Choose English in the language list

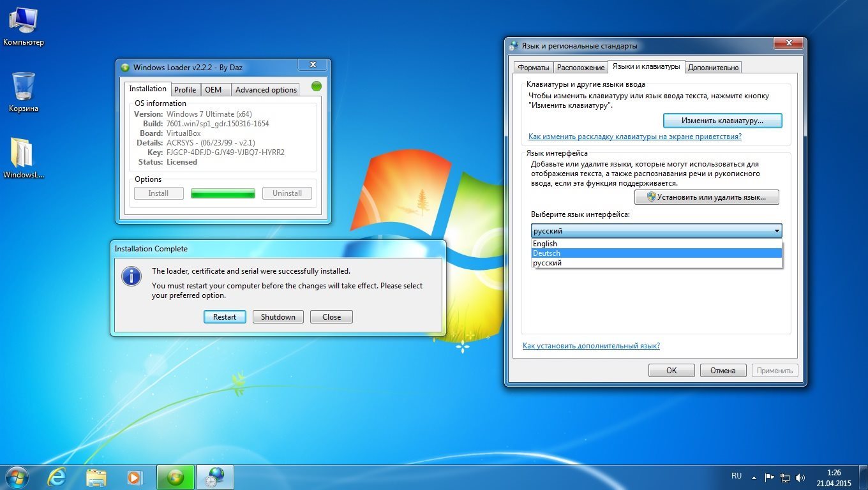657,244
